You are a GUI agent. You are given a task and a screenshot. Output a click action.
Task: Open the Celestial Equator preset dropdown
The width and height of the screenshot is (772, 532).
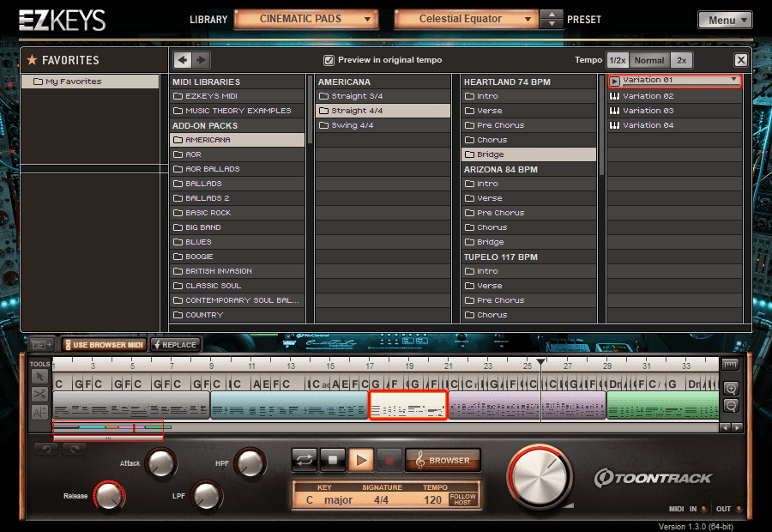(467, 19)
